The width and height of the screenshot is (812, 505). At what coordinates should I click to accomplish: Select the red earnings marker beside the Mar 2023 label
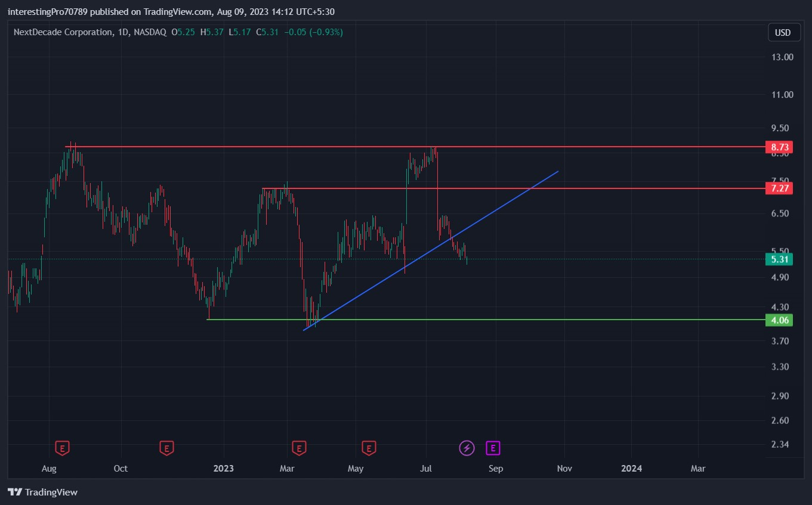(299, 447)
